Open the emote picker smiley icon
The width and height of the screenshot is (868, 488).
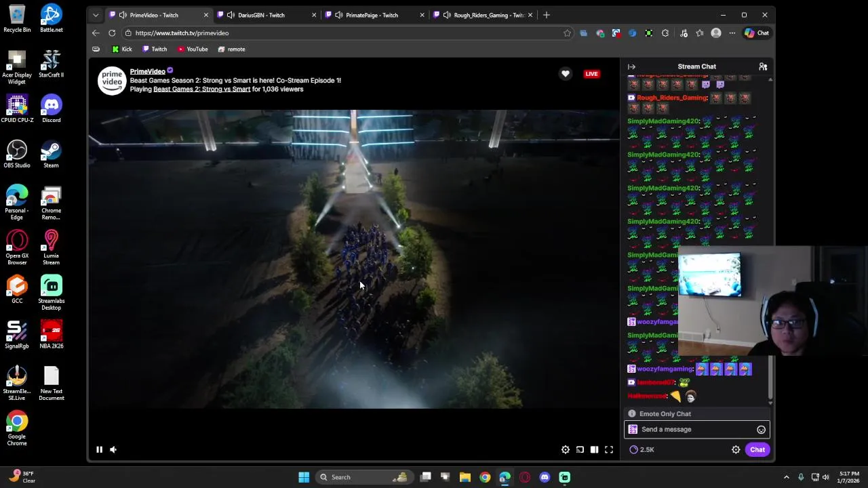[x=761, y=430]
